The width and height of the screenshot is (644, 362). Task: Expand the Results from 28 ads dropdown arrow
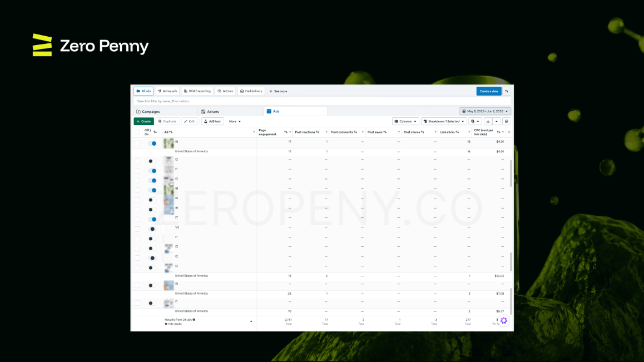[x=251, y=321]
